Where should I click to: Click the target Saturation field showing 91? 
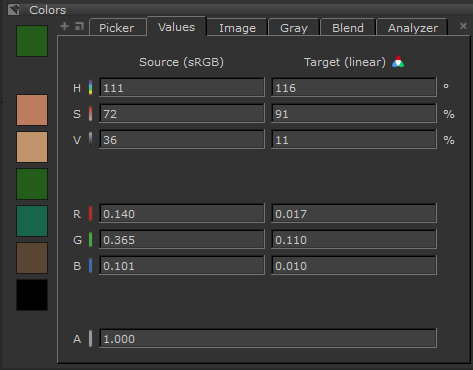(x=354, y=114)
